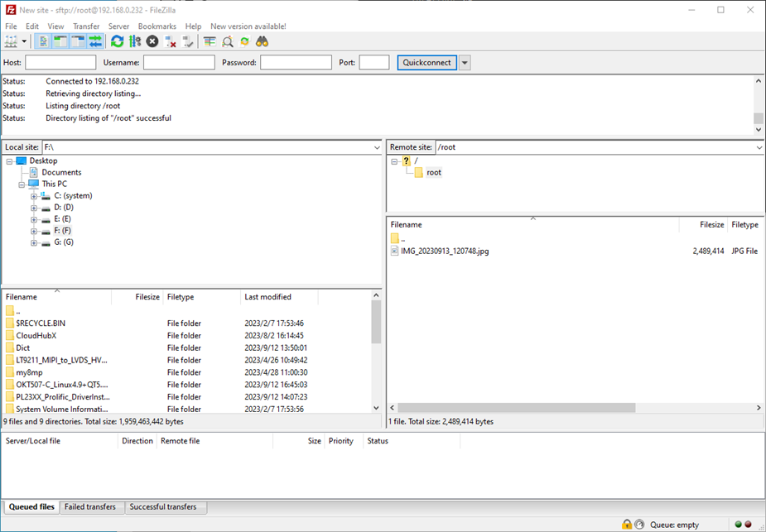766x532 pixels.
Task: Open the Quickconnect history dropdown arrow
Action: click(465, 63)
